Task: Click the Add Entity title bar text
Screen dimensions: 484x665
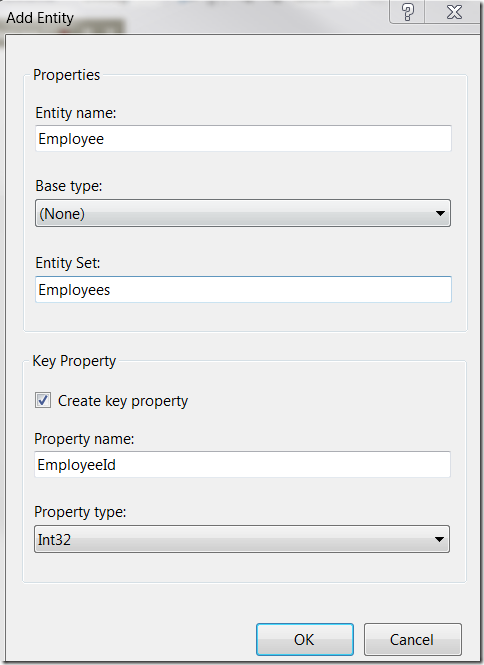Action: point(40,18)
